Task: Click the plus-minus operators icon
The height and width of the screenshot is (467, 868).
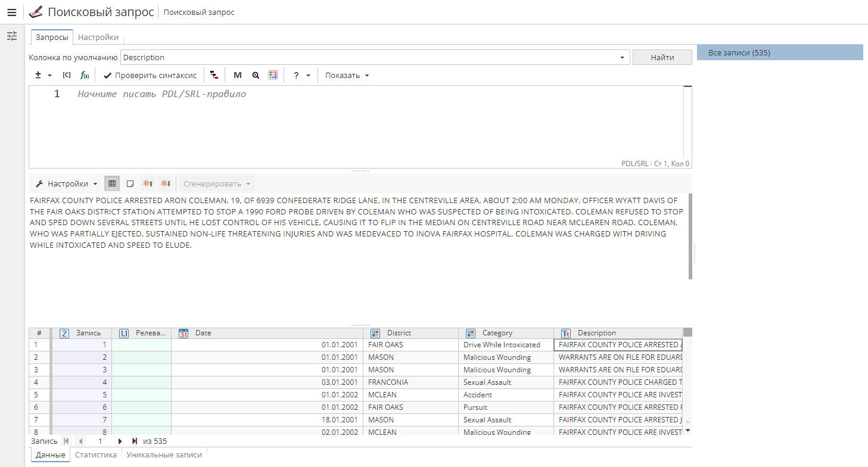Action: point(38,75)
